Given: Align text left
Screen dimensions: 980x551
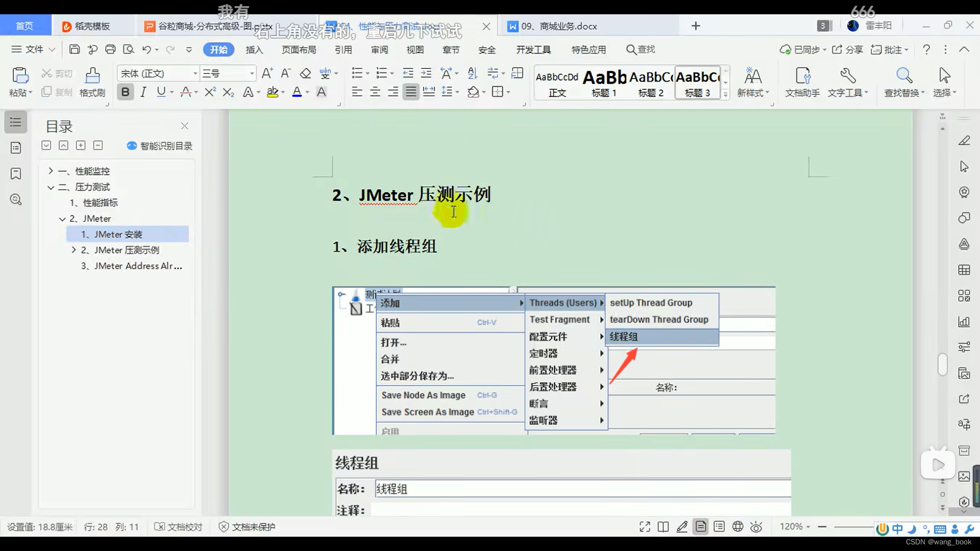Looking at the screenshot, I should tap(357, 92).
